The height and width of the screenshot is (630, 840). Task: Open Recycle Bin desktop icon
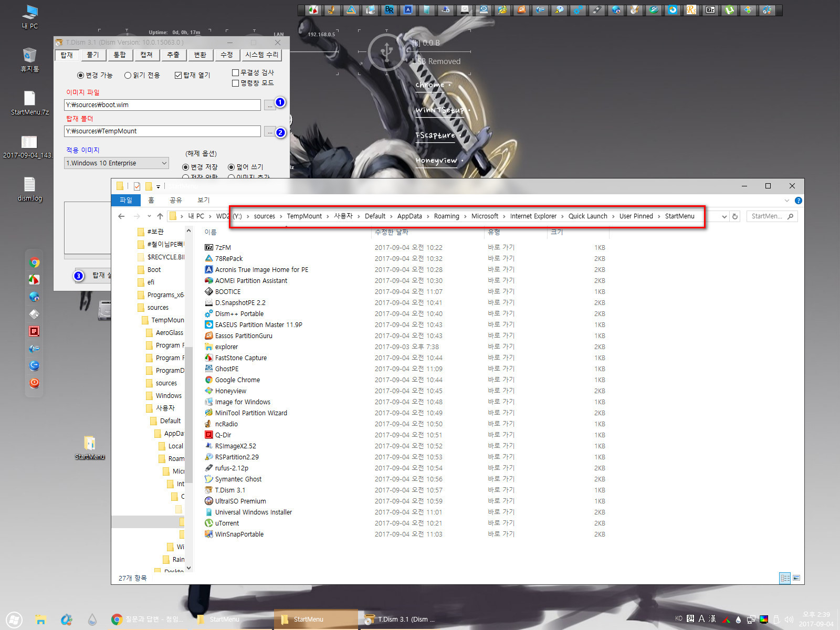pyautogui.click(x=29, y=59)
